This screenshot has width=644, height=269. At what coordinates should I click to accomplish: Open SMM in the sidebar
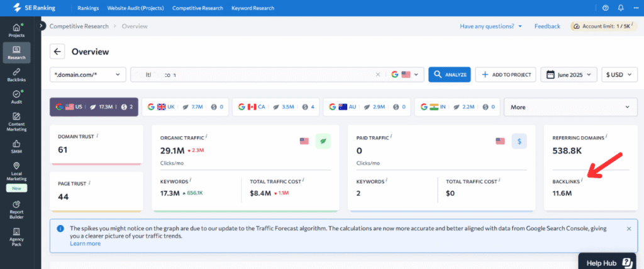click(16, 147)
